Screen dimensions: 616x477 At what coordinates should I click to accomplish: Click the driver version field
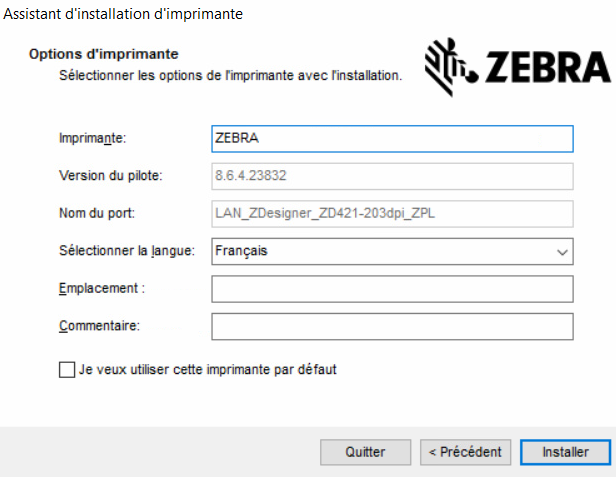[392, 176]
